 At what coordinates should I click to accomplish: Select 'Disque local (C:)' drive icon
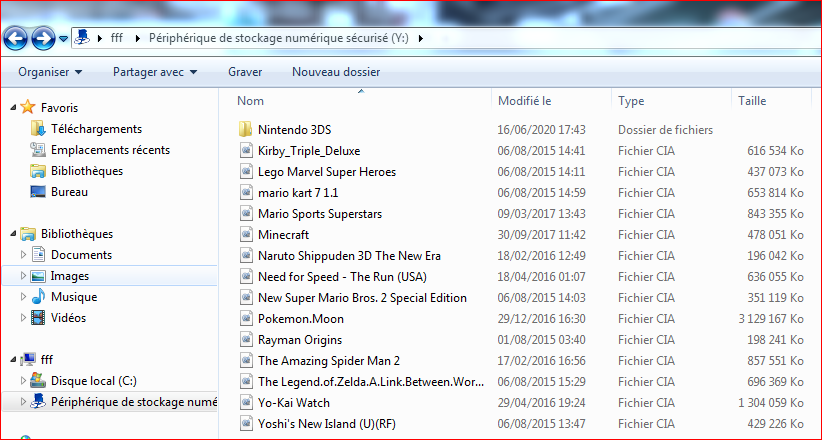[38, 381]
